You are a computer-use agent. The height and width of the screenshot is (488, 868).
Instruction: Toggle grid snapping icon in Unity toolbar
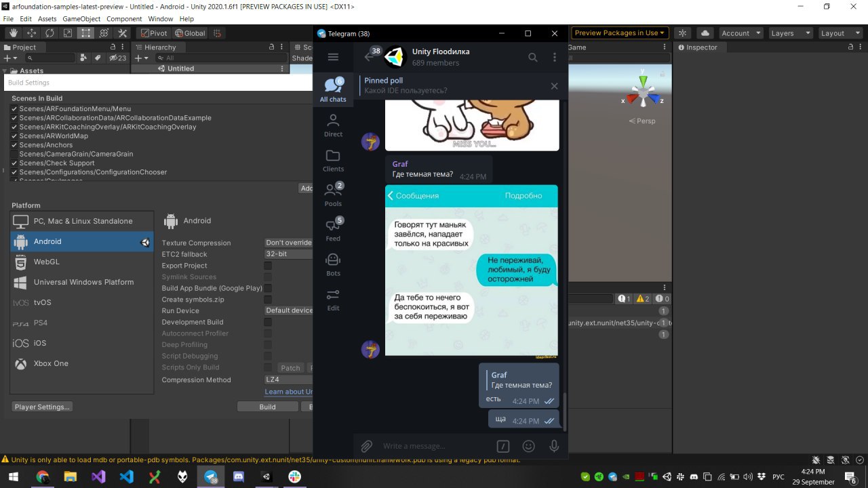[217, 33]
